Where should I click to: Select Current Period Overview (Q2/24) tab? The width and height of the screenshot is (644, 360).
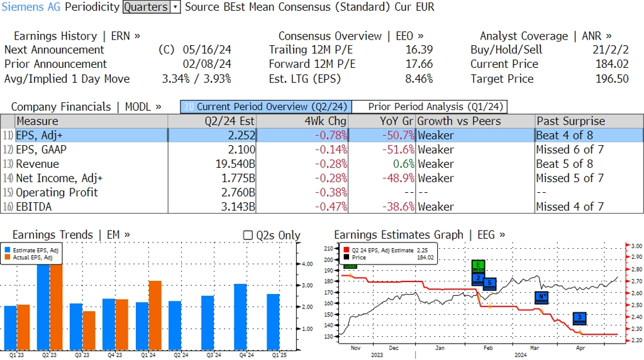266,107
